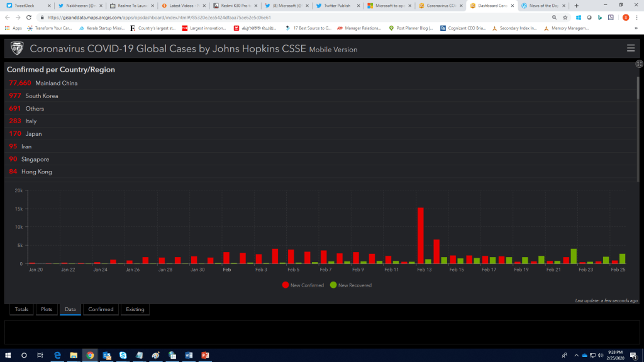Screen dimensions: 644x362
Task: Reload the dashboard page
Action: tap(29, 18)
